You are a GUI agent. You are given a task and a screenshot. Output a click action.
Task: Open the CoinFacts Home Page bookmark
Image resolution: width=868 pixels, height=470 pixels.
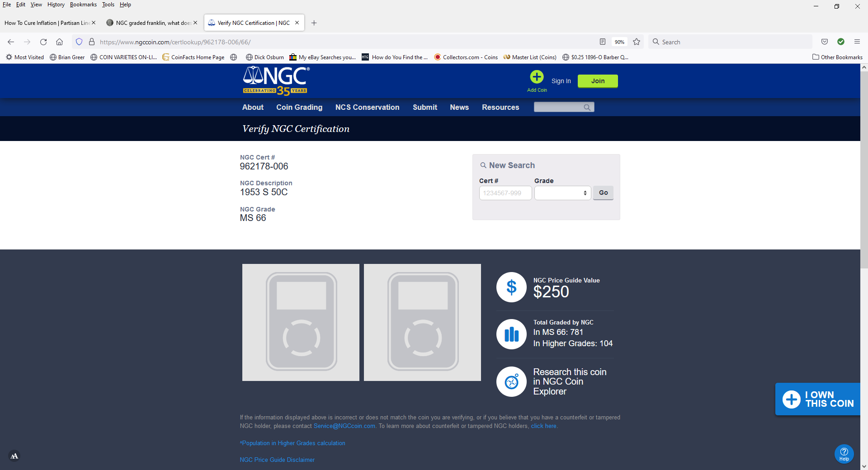pyautogui.click(x=193, y=57)
